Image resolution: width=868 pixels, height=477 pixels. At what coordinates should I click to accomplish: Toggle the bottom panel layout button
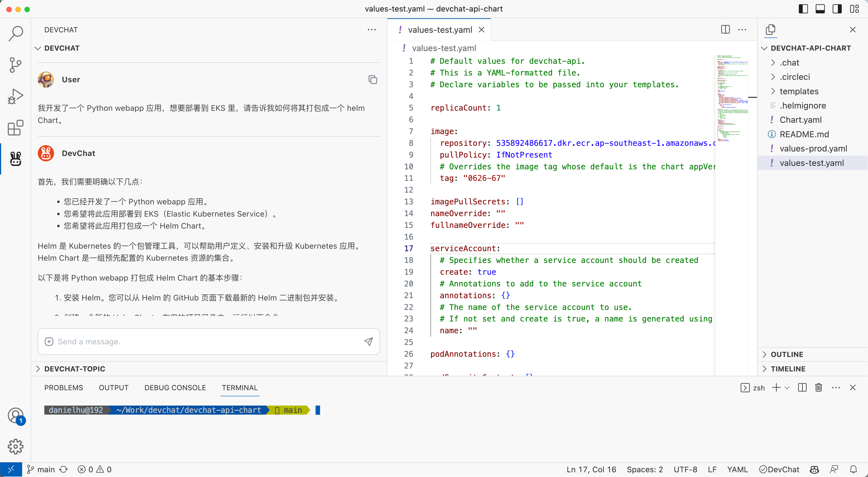click(820, 9)
